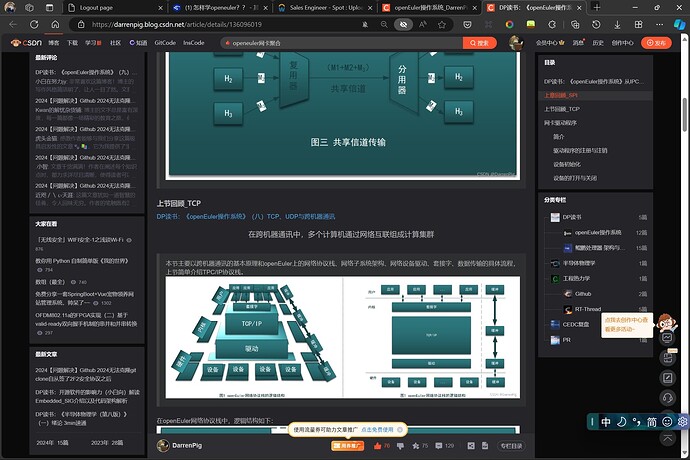Open comments via the comment bubble icon
Screen dimensions: 690x460
click(435, 445)
